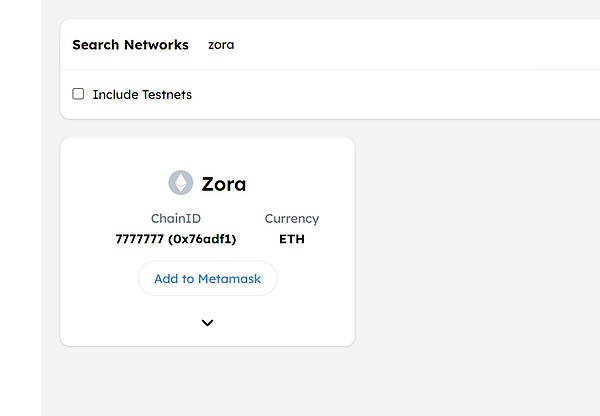Click the Currency label in Zora card

tap(292, 218)
